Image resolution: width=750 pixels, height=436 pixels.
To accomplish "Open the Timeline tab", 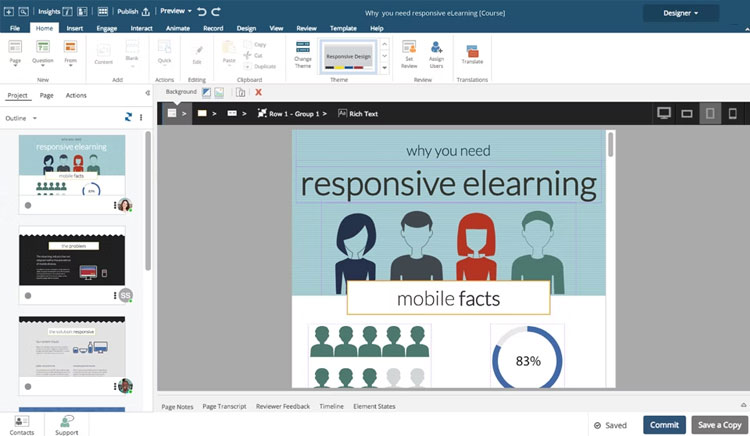I will pyautogui.click(x=331, y=406).
